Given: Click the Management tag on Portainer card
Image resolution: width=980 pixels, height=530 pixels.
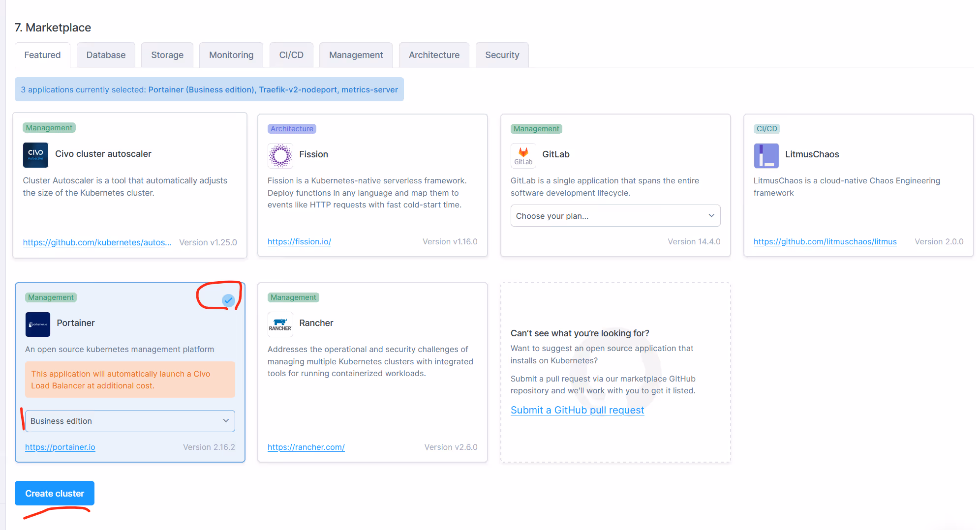Looking at the screenshot, I should 51,297.
